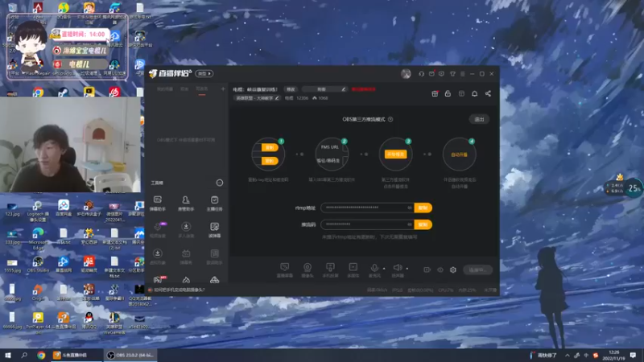Open Windows taskbar search

click(x=24, y=355)
